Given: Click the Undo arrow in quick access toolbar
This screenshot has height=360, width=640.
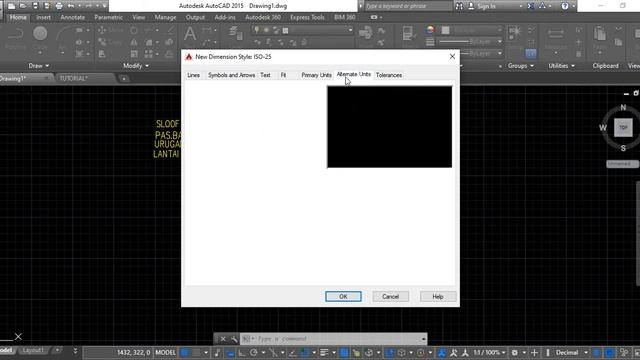Looking at the screenshot, I should [x=71, y=6].
